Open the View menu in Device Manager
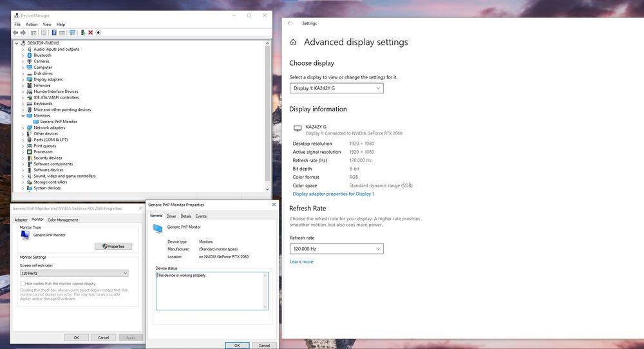Screen dimensions: 644x349 [47, 24]
